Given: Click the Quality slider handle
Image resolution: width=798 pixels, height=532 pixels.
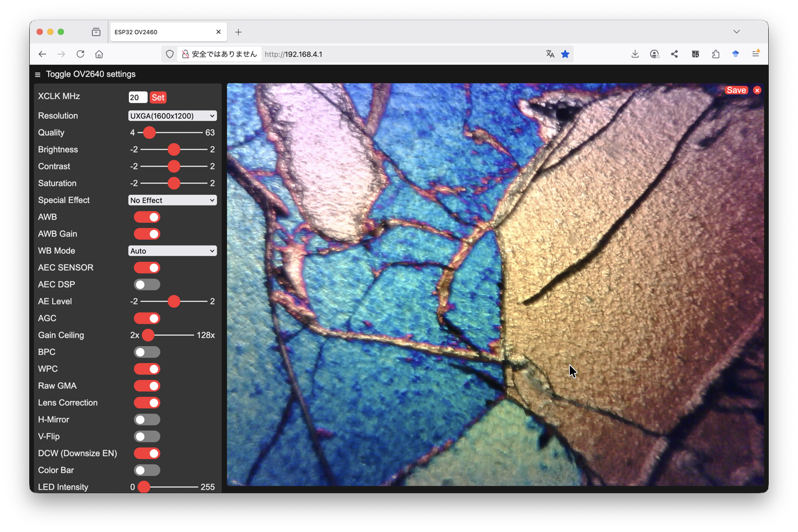Looking at the screenshot, I should coord(149,132).
